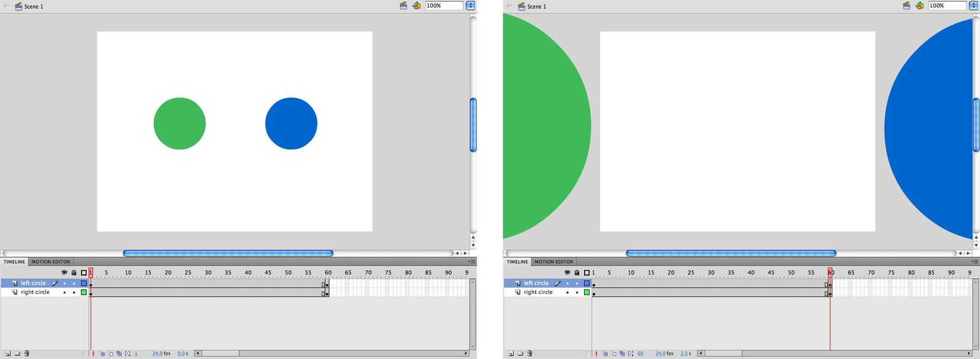Toggle lock dot of right circle layer, frame-60 timeline
This screenshot has width=980, height=359.
577,293
